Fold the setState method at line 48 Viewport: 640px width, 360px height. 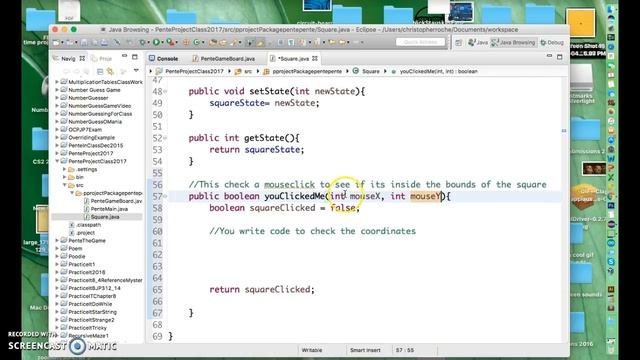click(x=165, y=91)
